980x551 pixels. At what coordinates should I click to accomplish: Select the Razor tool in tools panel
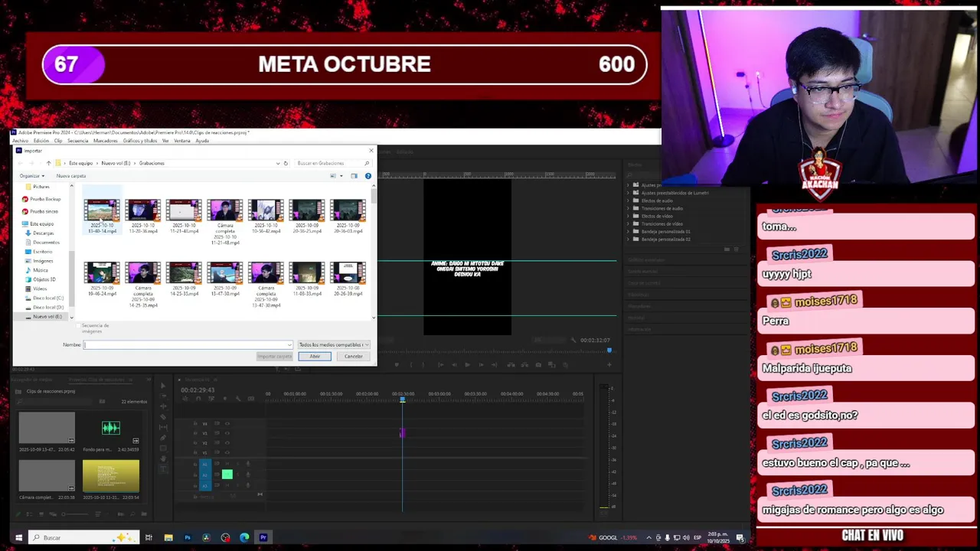[x=163, y=419]
